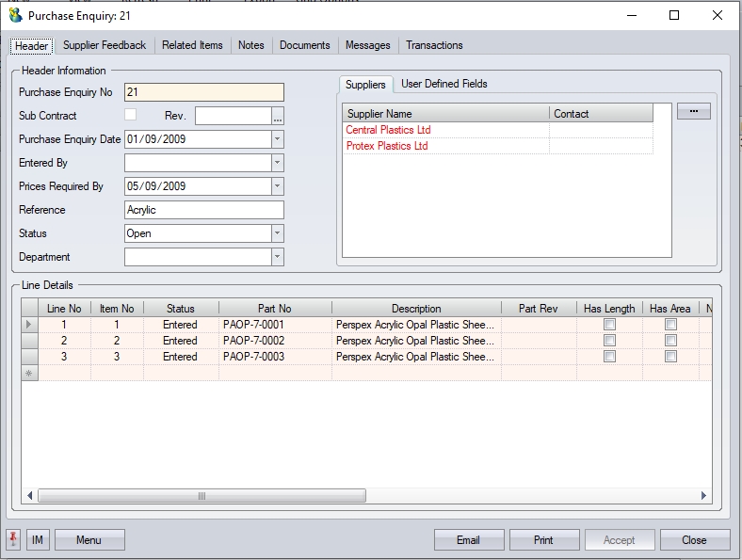Enable Has Length for part PAOP-7-0001
The height and width of the screenshot is (560, 742).
coord(609,325)
